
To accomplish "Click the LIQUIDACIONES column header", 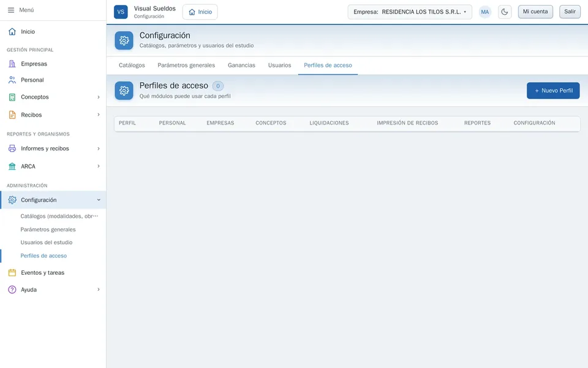I will coord(330,123).
